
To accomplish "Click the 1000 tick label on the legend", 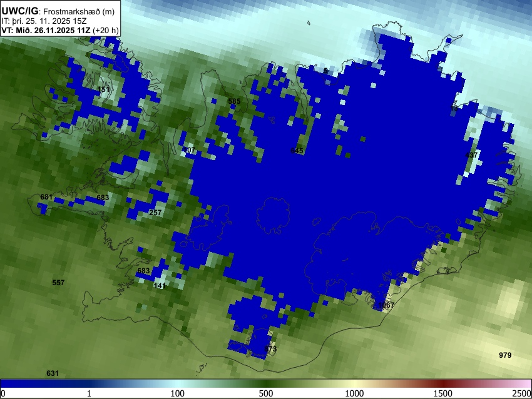I will [354, 393].
